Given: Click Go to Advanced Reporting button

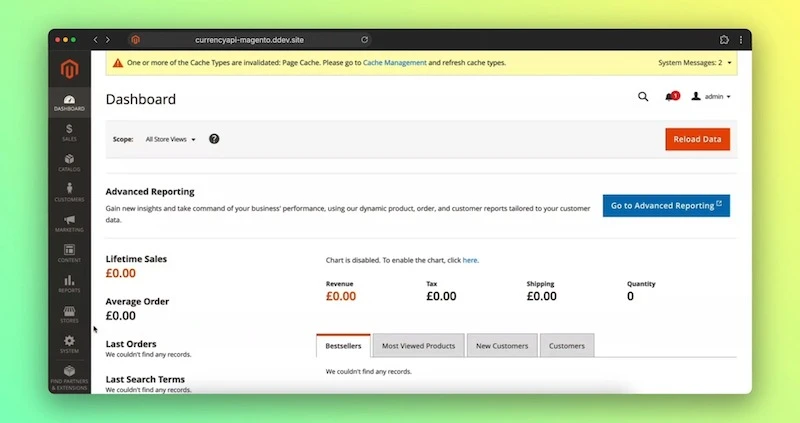Looking at the screenshot, I should [666, 206].
